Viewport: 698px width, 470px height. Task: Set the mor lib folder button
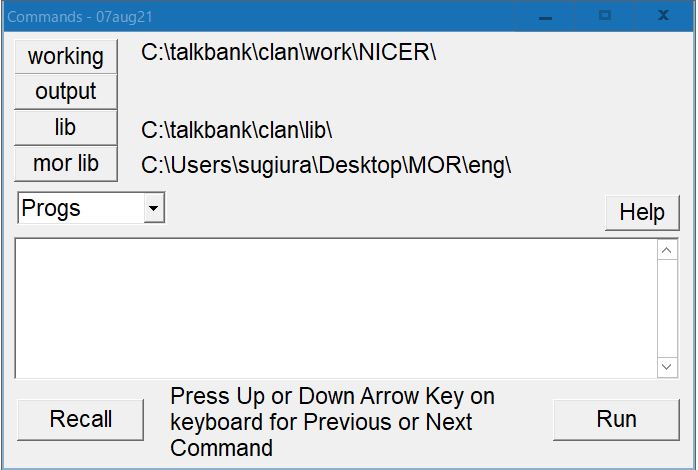(66, 163)
